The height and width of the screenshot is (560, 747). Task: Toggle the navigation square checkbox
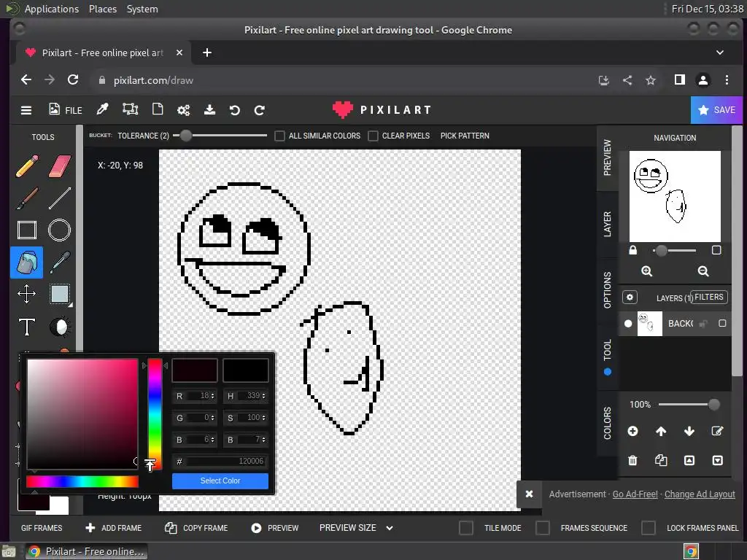[x=716, y=250]
